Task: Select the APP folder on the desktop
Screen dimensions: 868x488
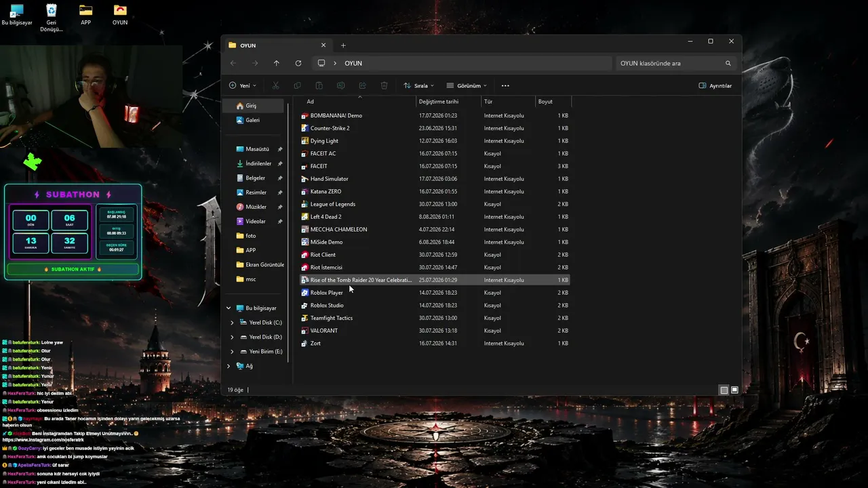Action: [x=85, y=15]
